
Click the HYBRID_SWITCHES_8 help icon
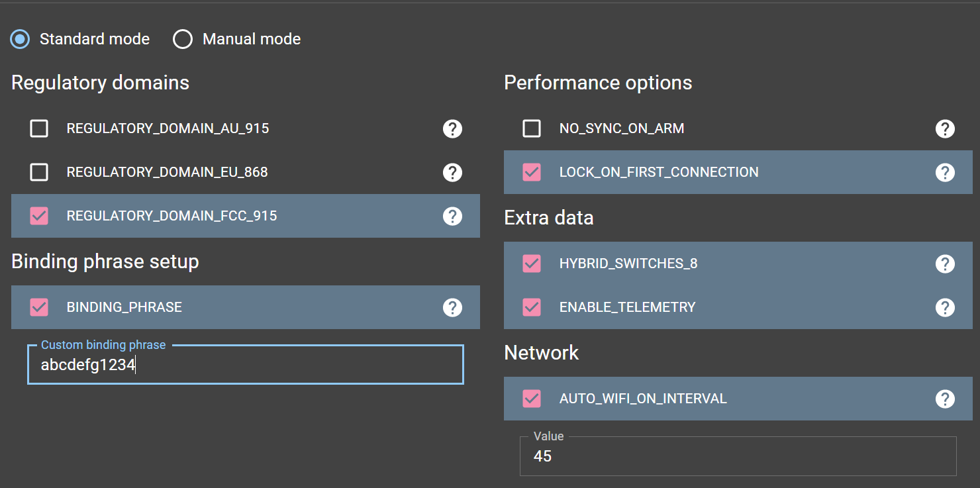[x=945, y=264]
